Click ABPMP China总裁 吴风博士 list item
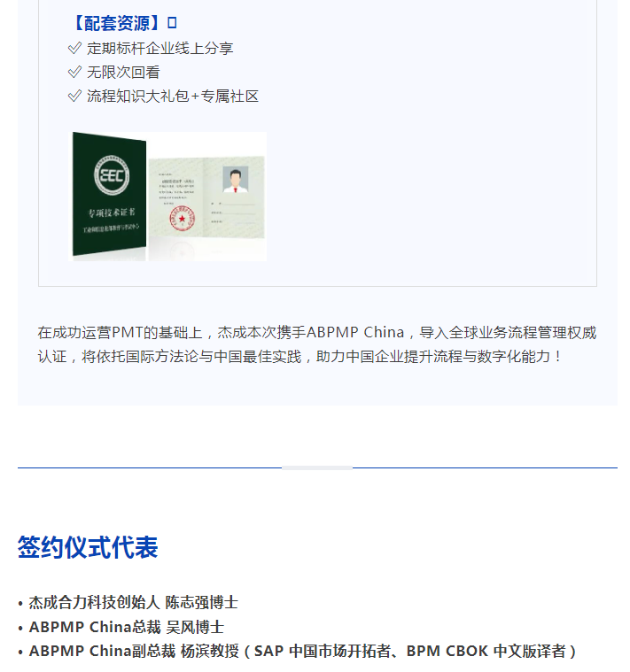This screenshot has height=672, width=630. point(127,627)
